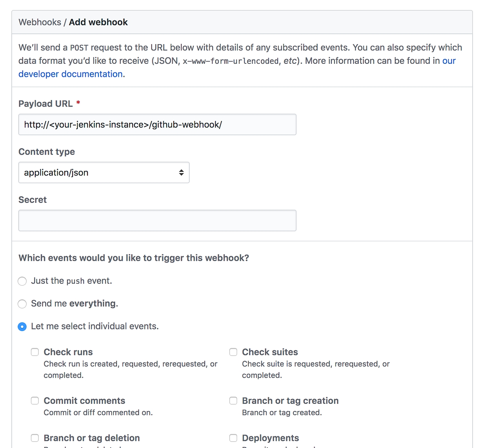Click the 'Check suites' label text

(x=270, y=352)
